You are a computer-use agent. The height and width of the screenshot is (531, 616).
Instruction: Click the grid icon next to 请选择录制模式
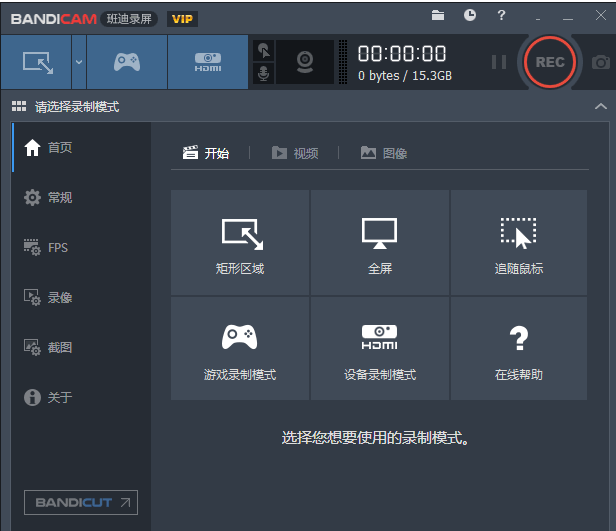click(19, 106)
